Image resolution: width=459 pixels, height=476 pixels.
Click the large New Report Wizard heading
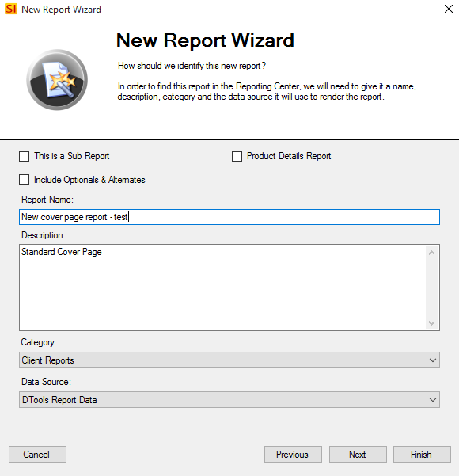pyautogui.click(x=205, y=40)
